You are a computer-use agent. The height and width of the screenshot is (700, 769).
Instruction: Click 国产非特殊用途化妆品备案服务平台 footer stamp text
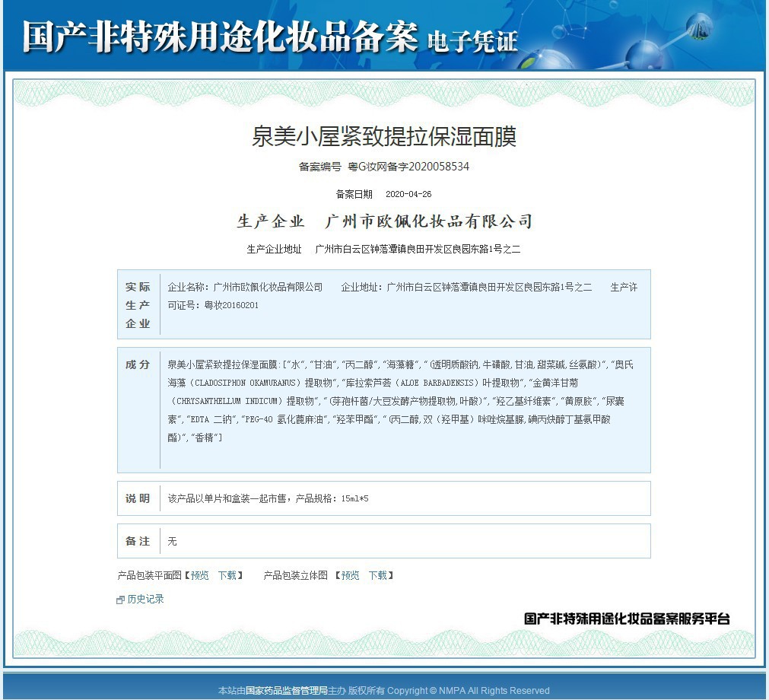point(627,619)
